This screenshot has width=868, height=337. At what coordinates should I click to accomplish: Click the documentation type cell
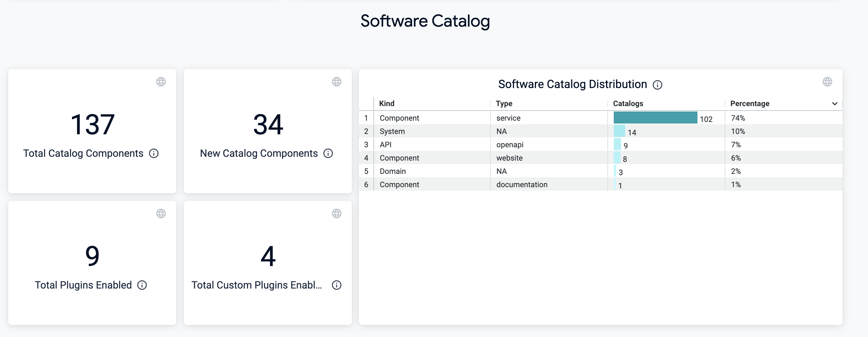click(521, 184)
